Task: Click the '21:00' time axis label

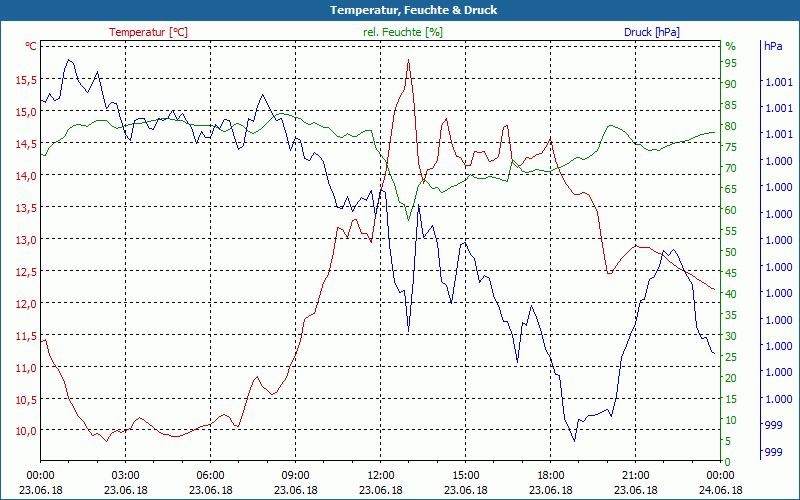Action: 636,476
